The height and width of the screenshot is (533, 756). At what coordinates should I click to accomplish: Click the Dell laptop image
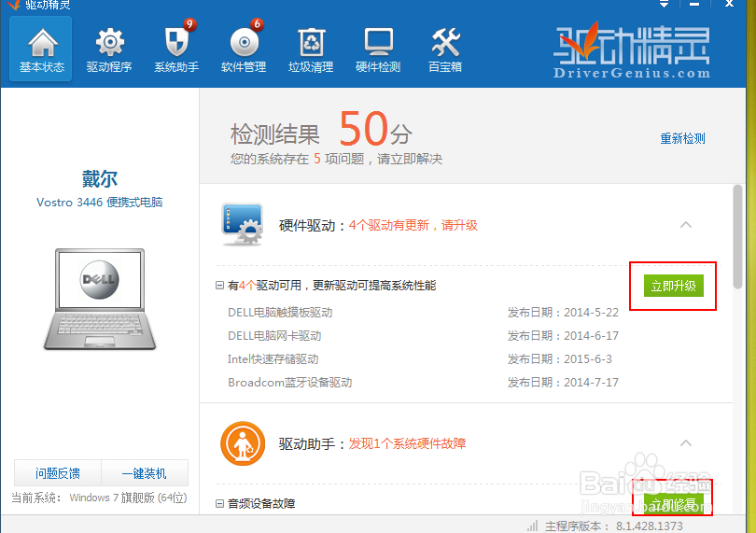100,299
